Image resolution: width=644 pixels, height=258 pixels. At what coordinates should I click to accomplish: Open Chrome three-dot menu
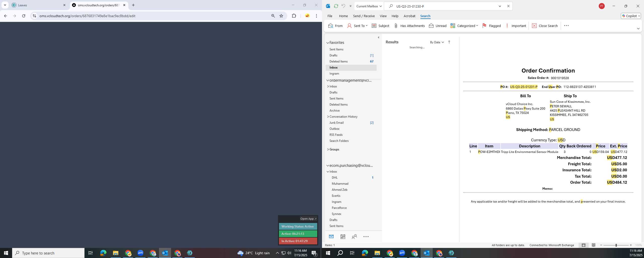[316, 16]
